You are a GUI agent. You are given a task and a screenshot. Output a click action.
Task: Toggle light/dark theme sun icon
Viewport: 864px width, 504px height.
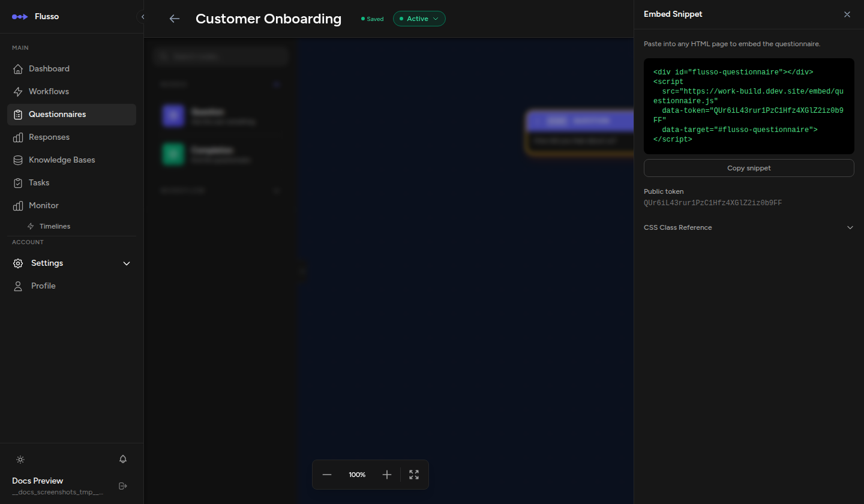(20, 460)
